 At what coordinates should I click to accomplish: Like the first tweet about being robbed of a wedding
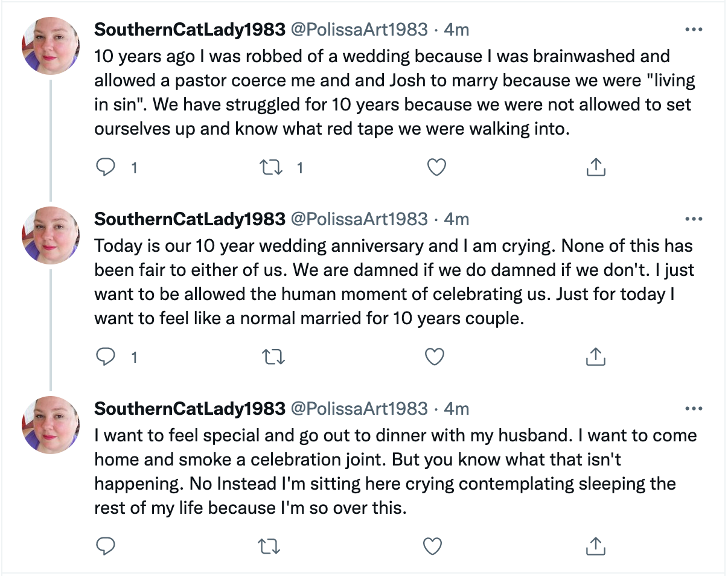tap(436, 167)
